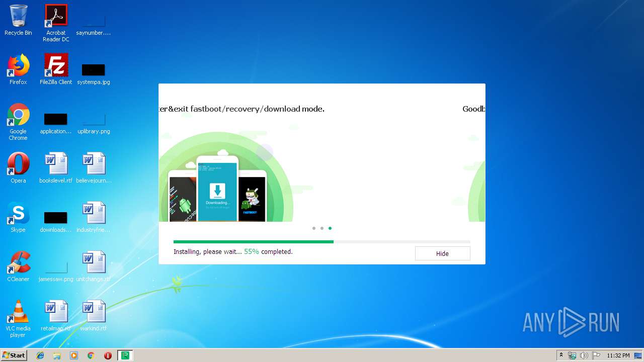This screenshot has height=362, width=644.
Task: Select the application file icon
Action: click(x=56, y=123)
